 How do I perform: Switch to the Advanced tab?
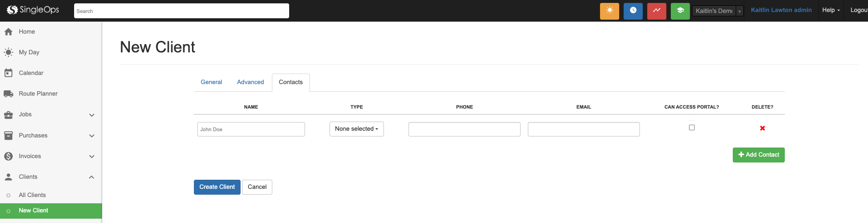point(250,82)
